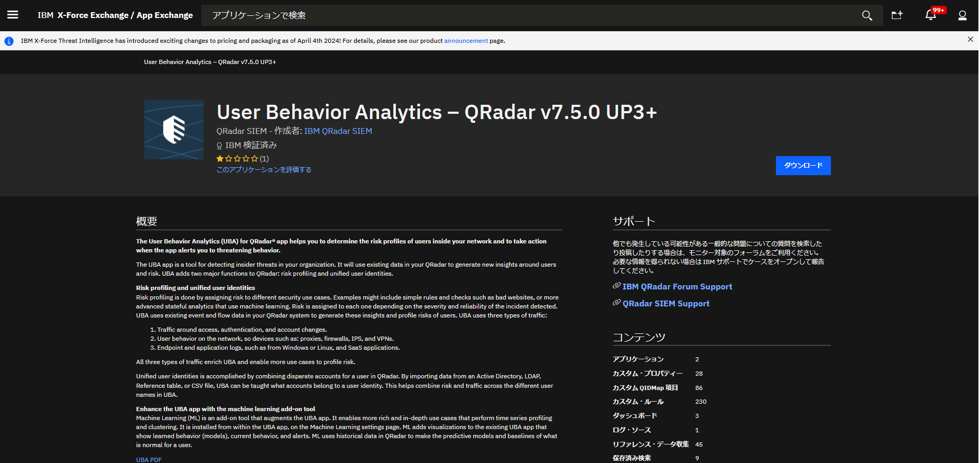Screen dimensions: 980x463
Task: Open the notifications bell icon
Action: pyautogui.click(x=931, y=15)
